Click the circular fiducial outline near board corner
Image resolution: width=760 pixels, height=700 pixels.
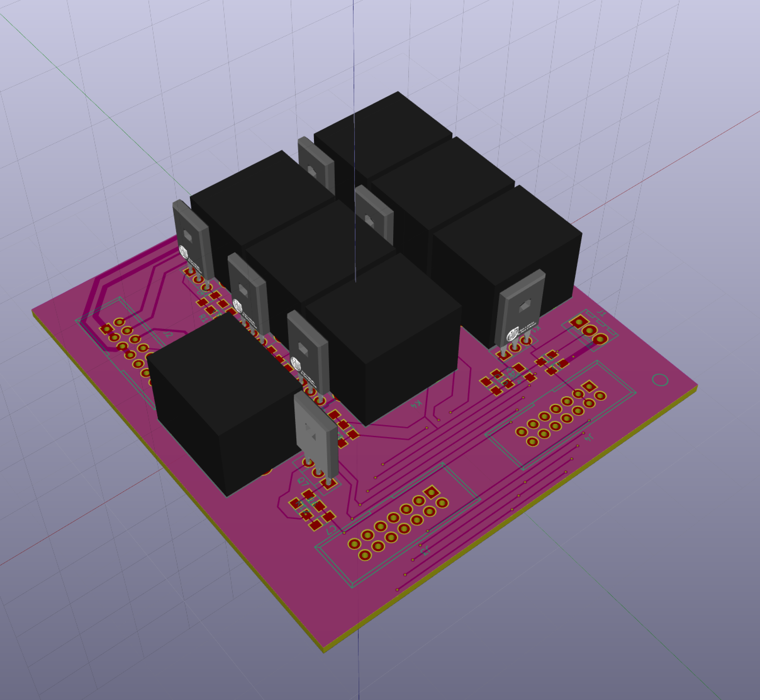pos(660,380)
